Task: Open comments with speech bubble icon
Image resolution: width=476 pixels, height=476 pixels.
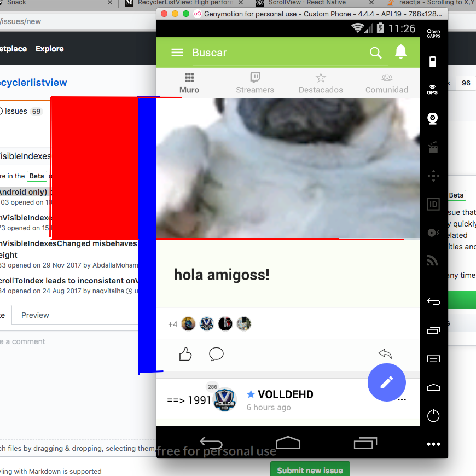Action: [216, 354]
